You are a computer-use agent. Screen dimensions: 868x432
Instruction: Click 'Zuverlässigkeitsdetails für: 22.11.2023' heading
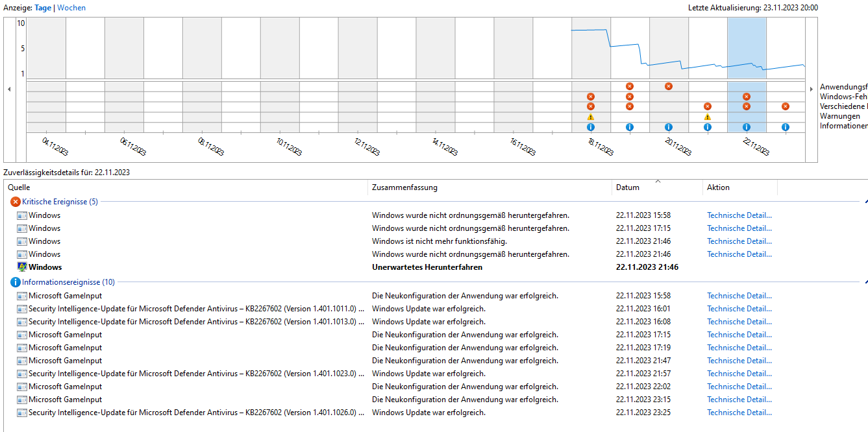[x=67, y=173]
